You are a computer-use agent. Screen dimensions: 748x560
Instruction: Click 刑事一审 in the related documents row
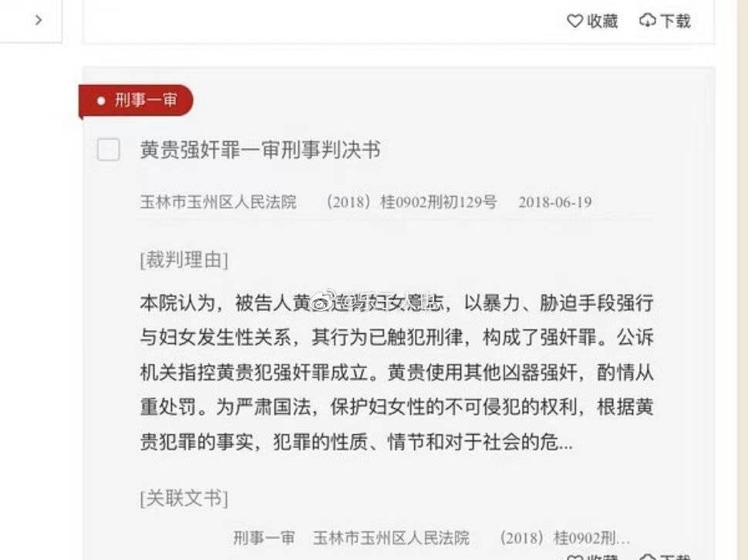(264, 538)
